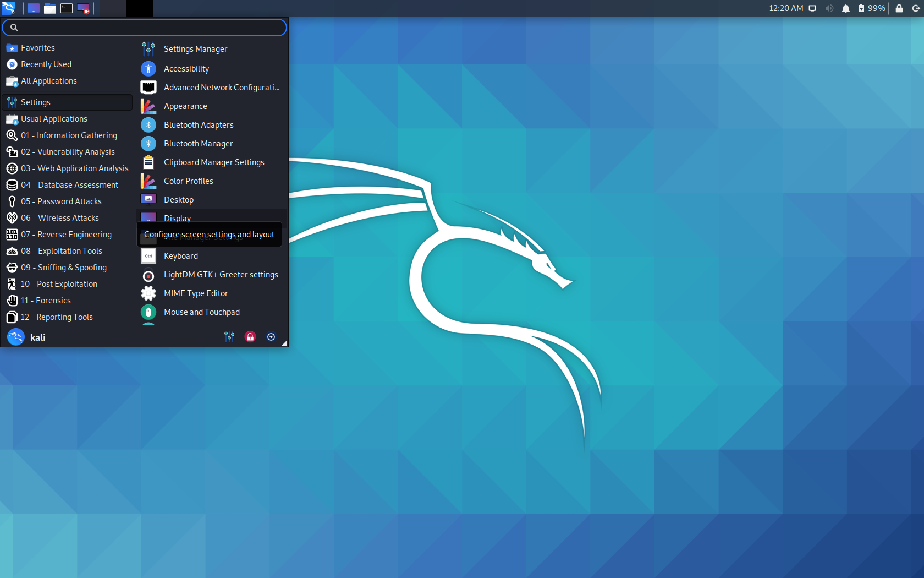Click inside the application search field
Image resolution: width=924 pixels, height=578 pixels.
point(144,28)
